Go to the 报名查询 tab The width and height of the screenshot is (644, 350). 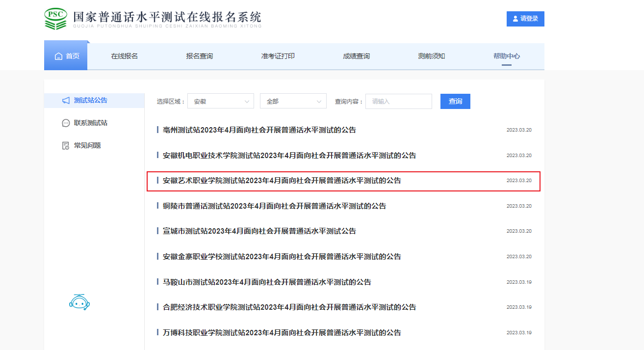pos(200,56)
